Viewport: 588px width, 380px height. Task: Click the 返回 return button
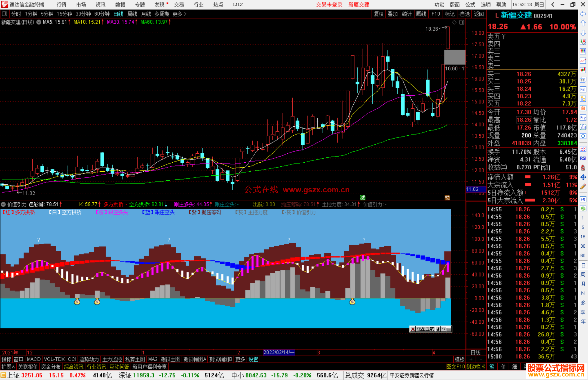[x=479, y=14]
